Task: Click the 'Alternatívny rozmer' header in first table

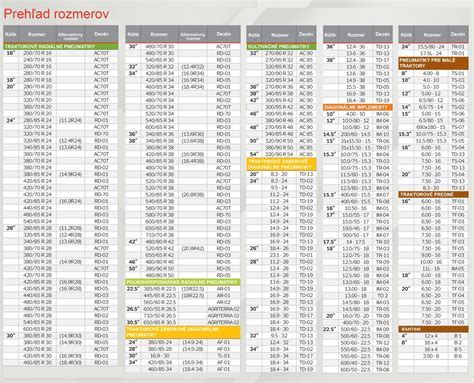Action: [x=70, y=34]
